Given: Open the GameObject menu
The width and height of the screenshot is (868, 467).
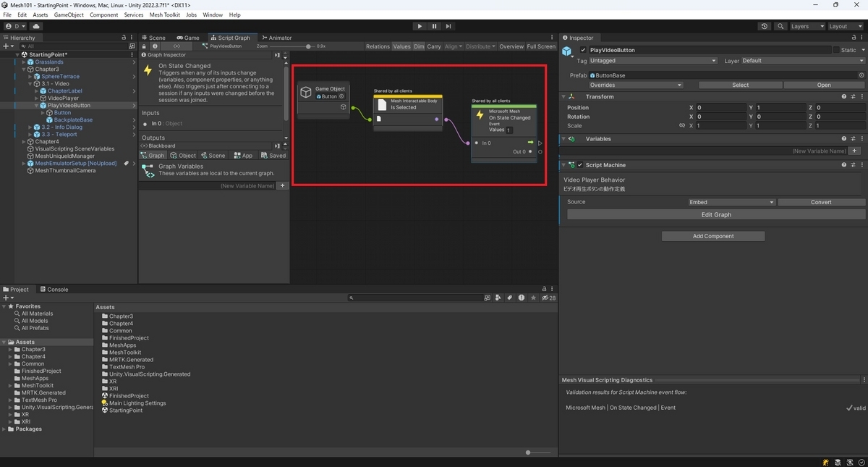Looking at the screenshot, I should tap(69, 14).
